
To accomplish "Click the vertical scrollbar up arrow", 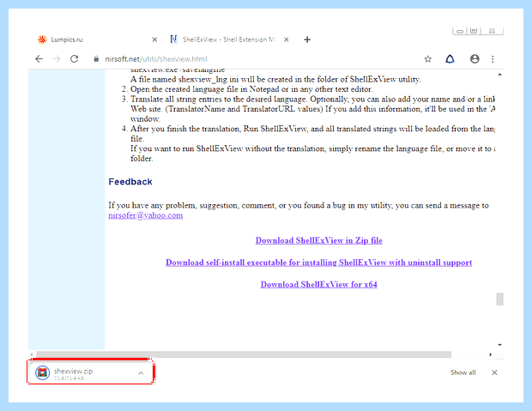I will coord(499,75).
